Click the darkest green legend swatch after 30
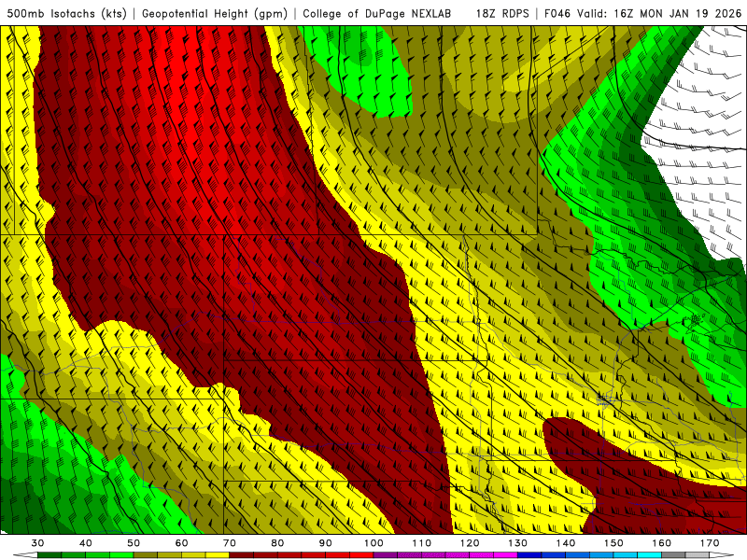Image resolution: width=747 pixels, height=560 pixels. [49, 555]
